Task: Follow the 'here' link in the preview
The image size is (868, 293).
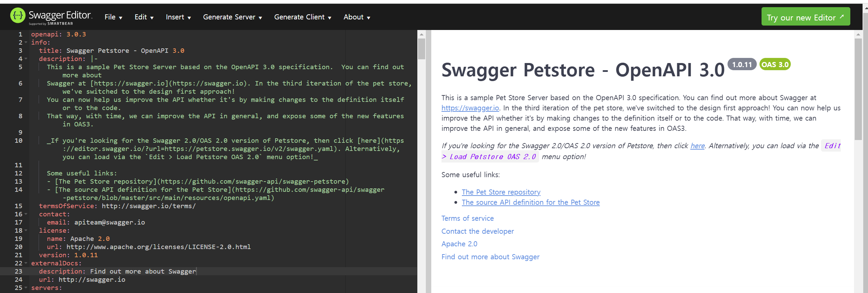Action: (x=697, y=146)
